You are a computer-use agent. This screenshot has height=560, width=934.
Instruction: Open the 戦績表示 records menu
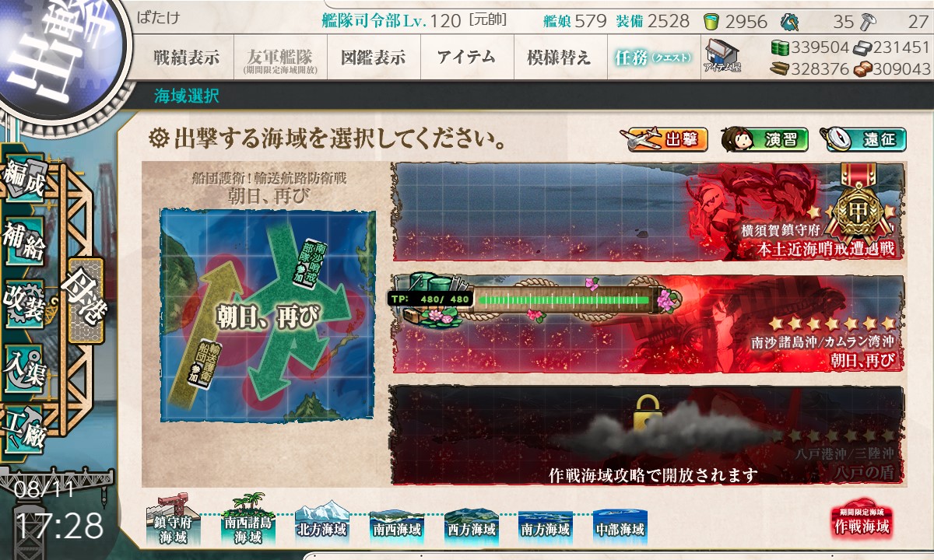click(185, 58)
